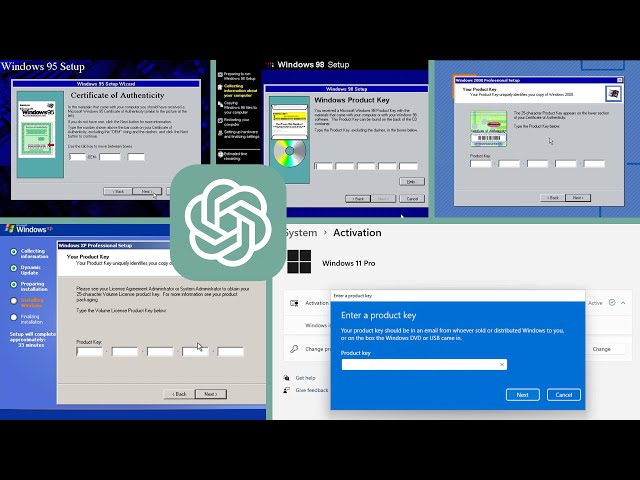Viewport: 640px width, 480px height.
Task: Select the Installing Windows step in XP setup
Action: pyautogui.click(x=27, y=302)
